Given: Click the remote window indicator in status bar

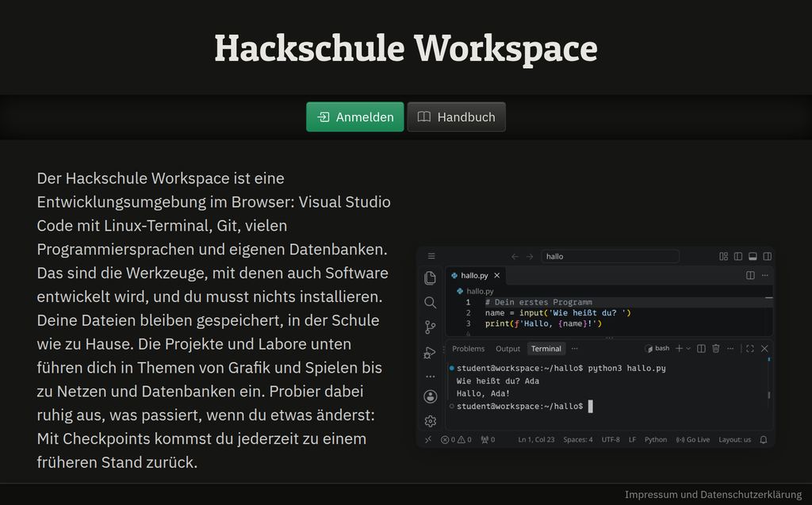Looking at the screenshot, I should click(x=428, y=440).
